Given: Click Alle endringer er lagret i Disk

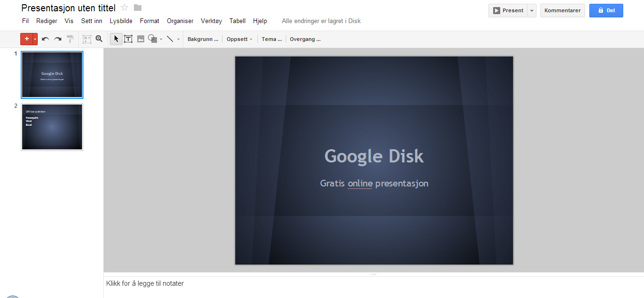Looking at the screenshot, I should point(321,21).
